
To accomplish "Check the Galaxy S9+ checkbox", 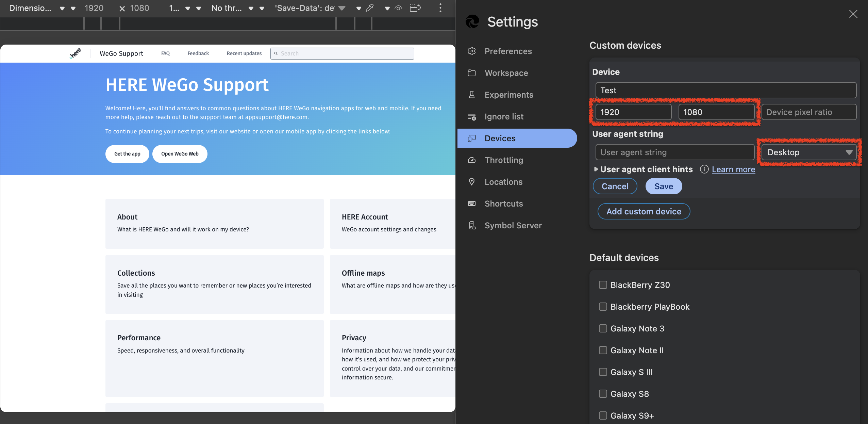I will pos(603,415).
